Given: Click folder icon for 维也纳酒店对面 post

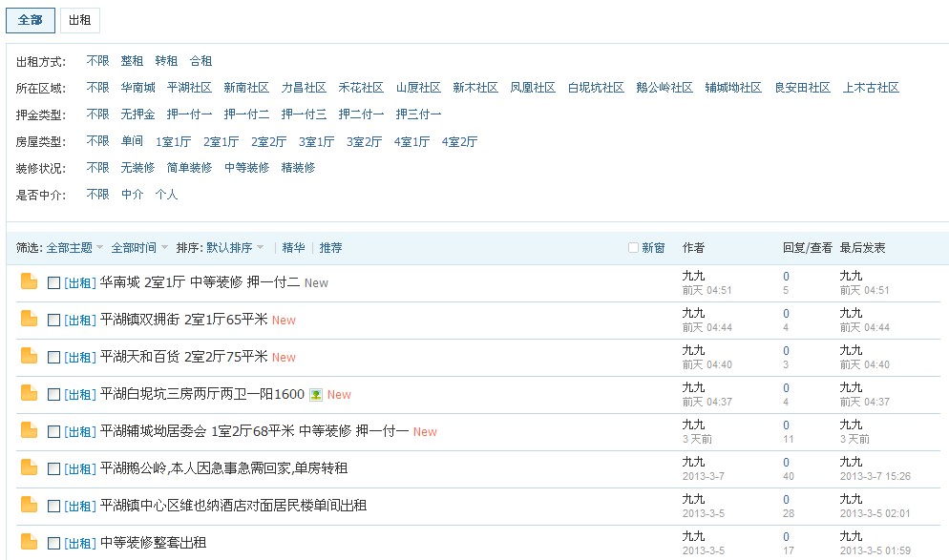Looking at the screenshot, I should [29, 505].
